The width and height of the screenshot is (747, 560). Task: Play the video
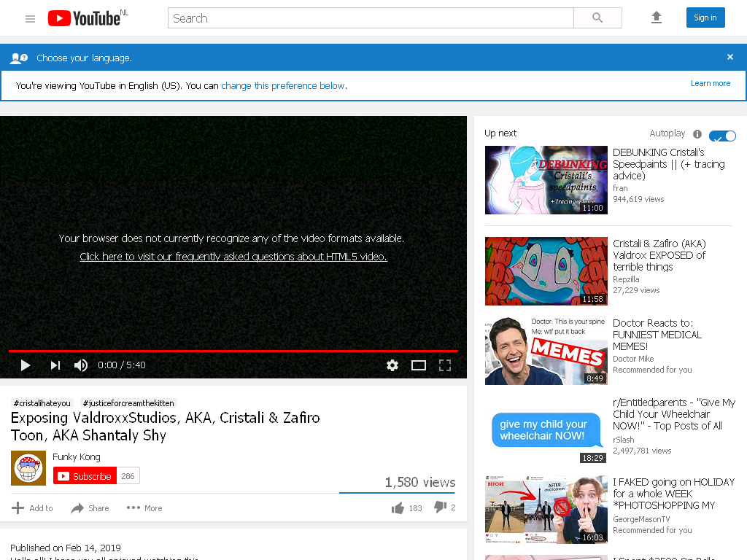coord(26,365)
